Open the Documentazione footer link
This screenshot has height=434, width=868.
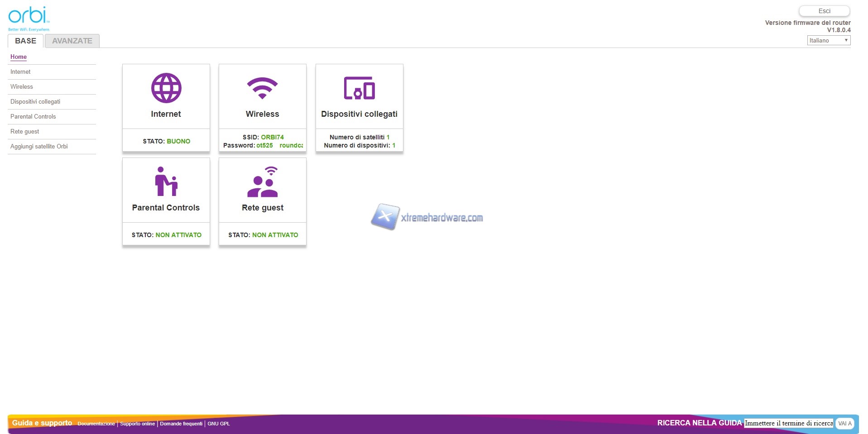click(x=96, y=424)
